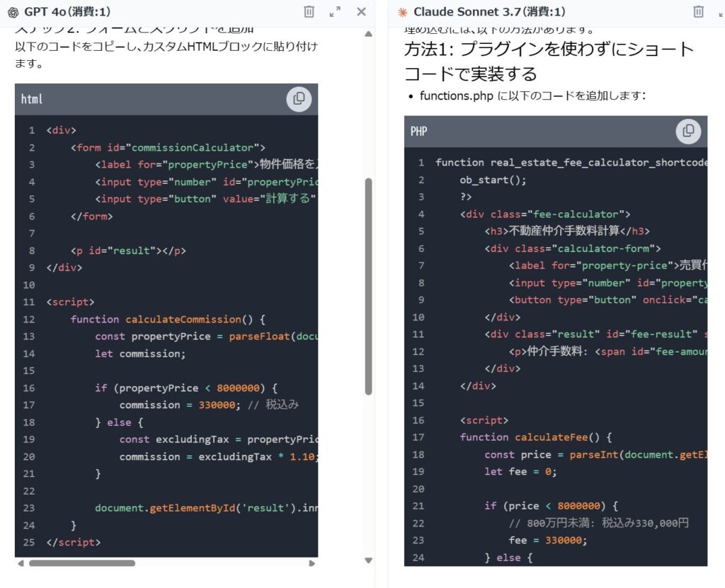
Task: Click the GPT 4o scroll down arrow
Action: click(368, 560)
